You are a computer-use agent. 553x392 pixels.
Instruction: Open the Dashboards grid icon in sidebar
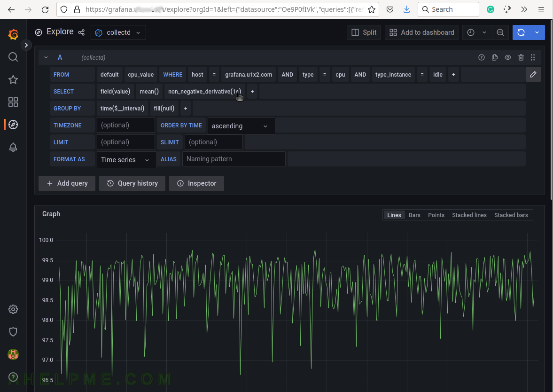(x=13, y=102)
